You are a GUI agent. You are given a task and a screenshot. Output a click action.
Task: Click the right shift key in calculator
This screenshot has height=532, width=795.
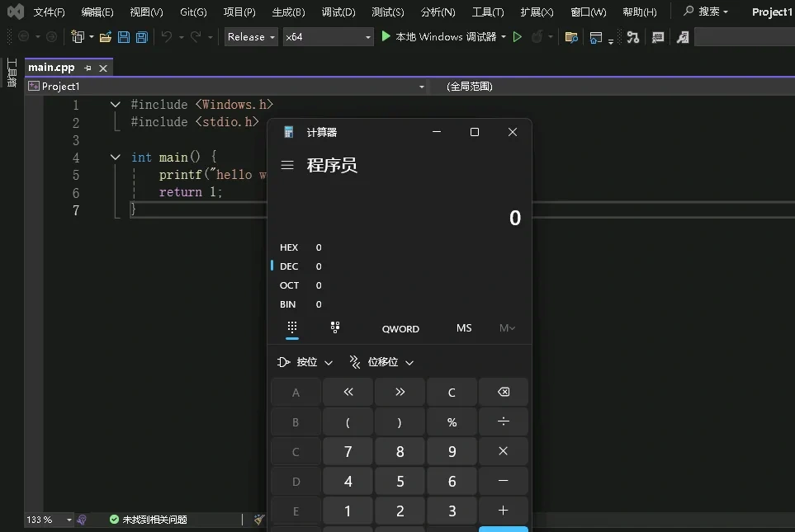[400, 392]
